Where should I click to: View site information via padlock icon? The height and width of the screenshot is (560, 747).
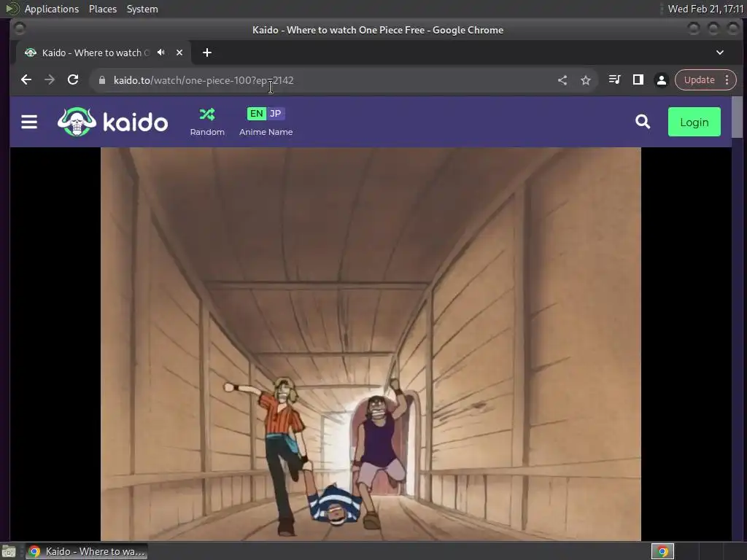point(102,80)
